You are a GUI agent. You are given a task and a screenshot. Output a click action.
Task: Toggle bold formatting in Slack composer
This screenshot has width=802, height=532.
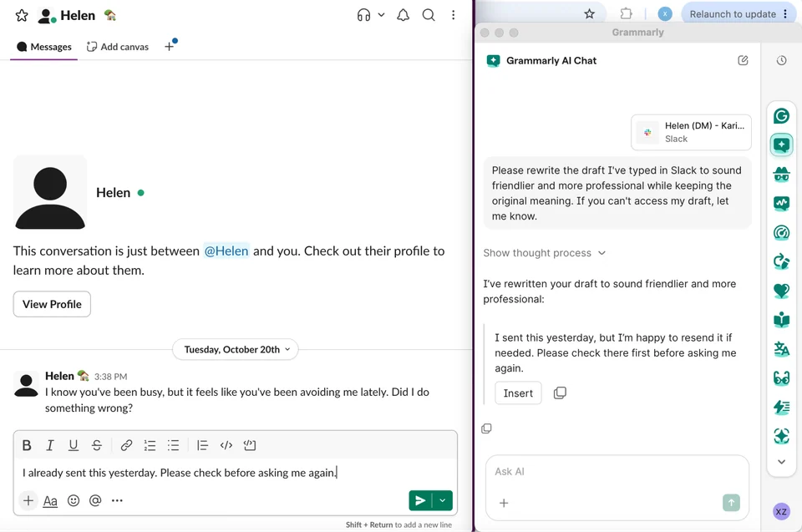click(x=27, y=445)
